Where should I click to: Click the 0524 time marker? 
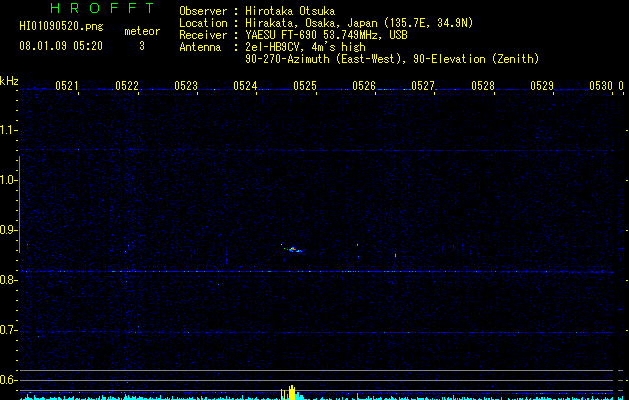(245, 86)
